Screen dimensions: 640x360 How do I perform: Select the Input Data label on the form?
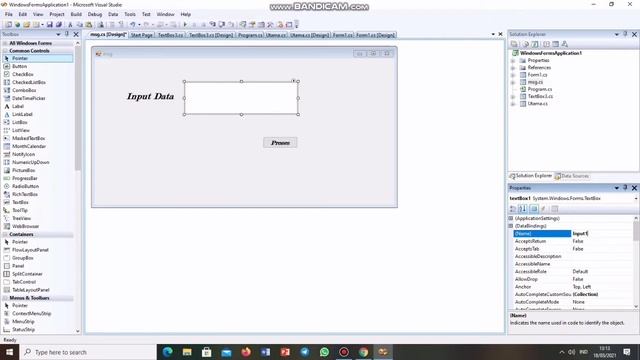150,96
